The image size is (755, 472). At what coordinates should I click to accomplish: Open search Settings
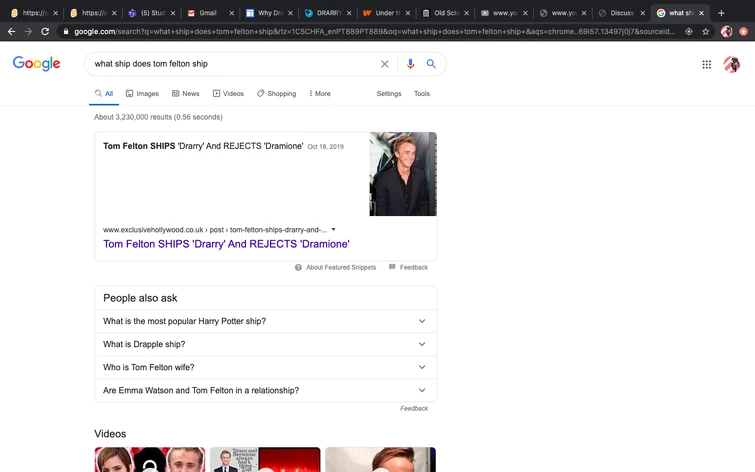[x=389, y=93]
